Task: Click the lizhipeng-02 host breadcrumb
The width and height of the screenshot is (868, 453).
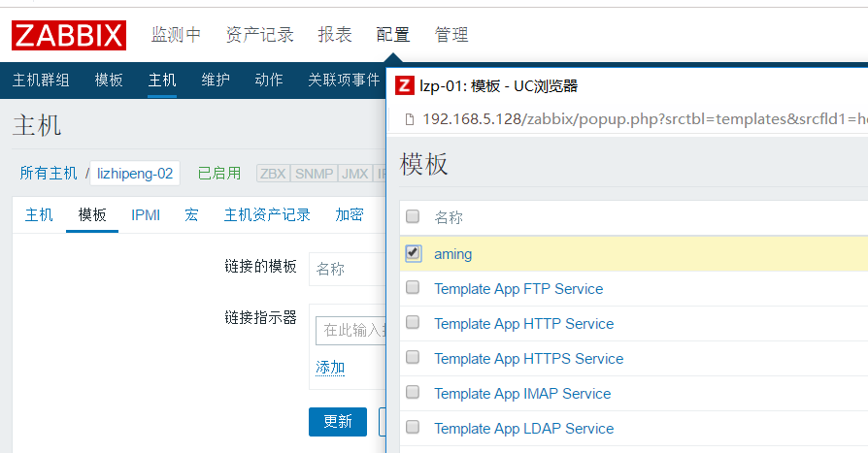Action: click(135, 173)
